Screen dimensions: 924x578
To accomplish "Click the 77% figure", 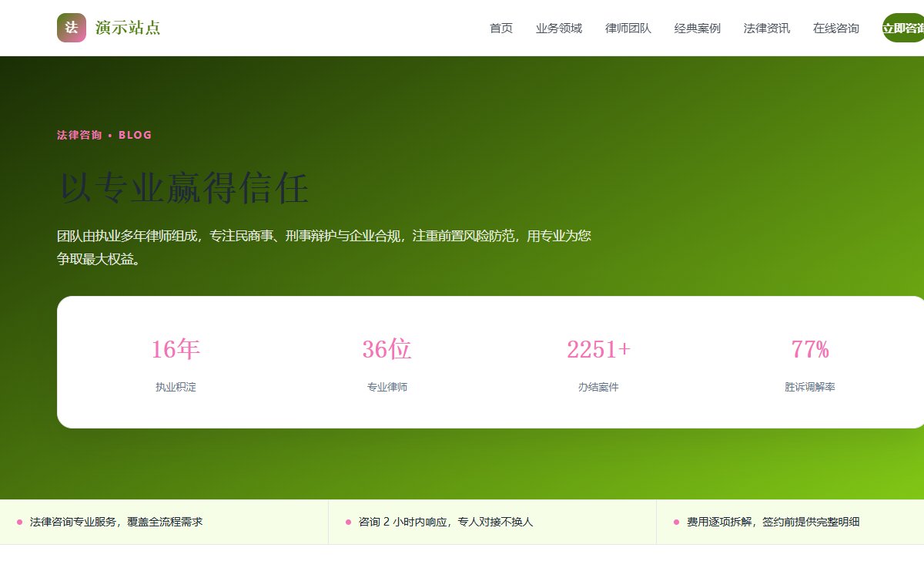I will (810, 349).
